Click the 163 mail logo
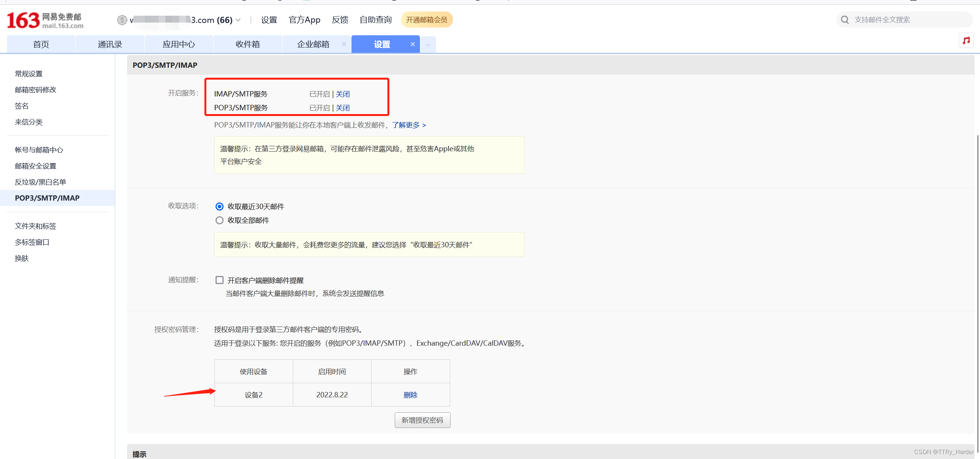 point(45,20)
